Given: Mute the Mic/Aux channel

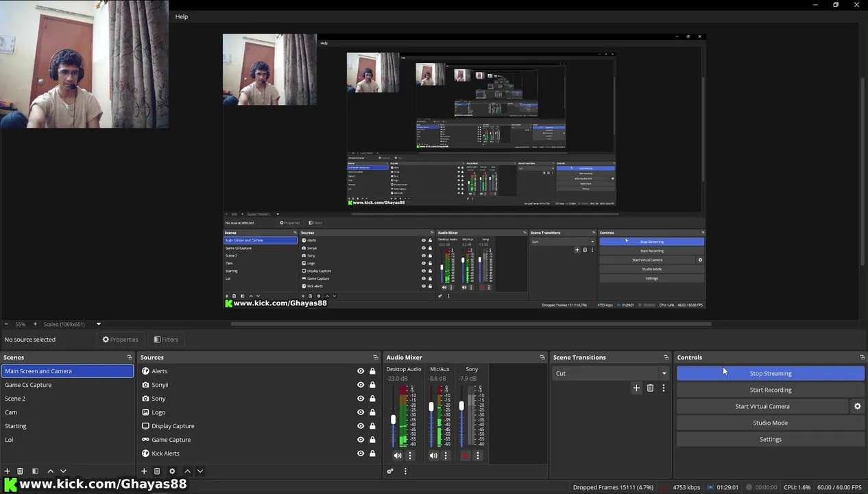Looking at the screenshot, I should click(433, 456).
